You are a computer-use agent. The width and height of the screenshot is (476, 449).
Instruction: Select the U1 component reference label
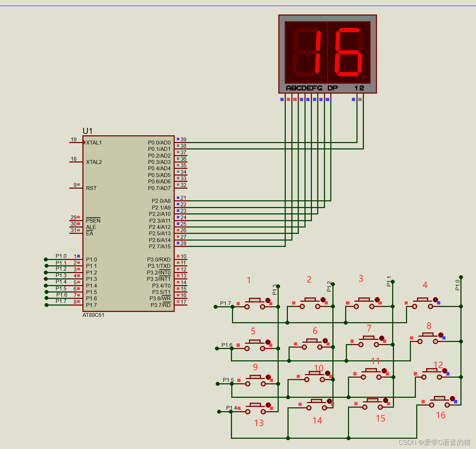[x=88, y=131]
